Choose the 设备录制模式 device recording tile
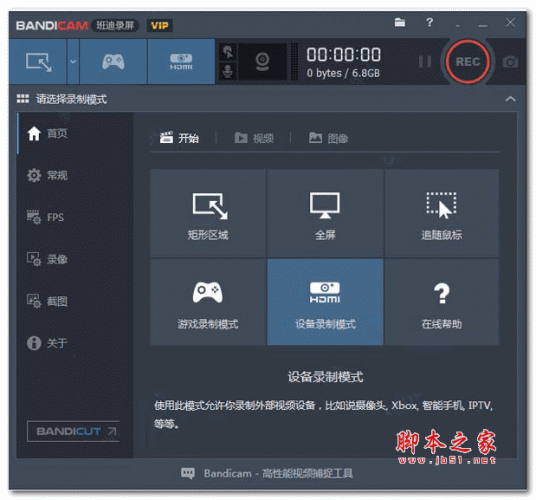 coord(325,302)
